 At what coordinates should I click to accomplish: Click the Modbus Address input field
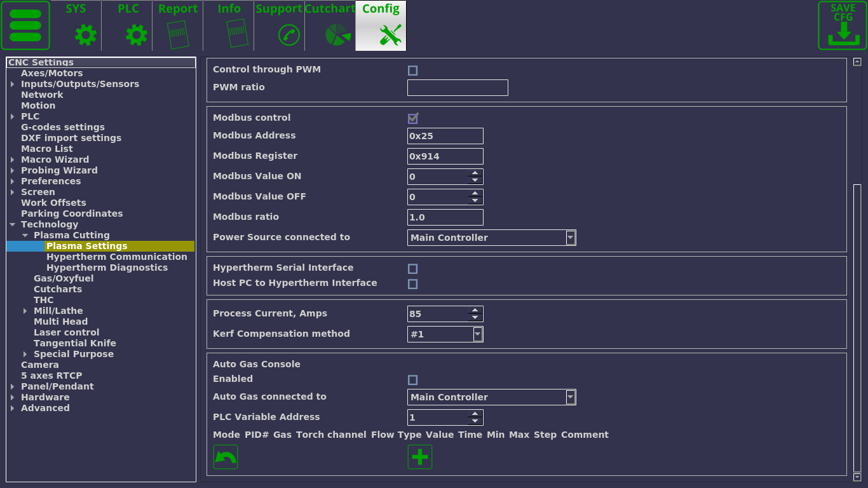click(x=445, y=136)
